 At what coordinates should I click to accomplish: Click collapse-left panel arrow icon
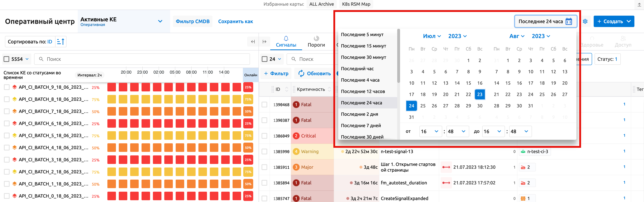[x=253, y=42]
